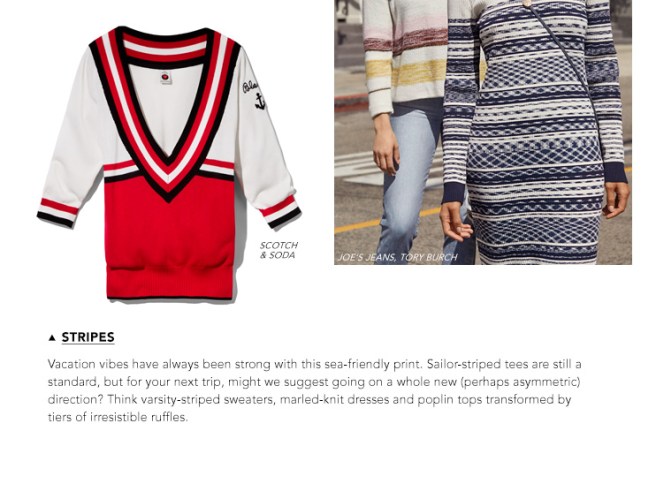Open the street-style striped dress photo

pos(483,132)
